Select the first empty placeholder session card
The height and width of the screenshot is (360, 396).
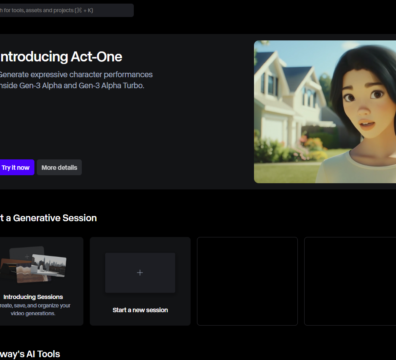[x=247, y=281]
